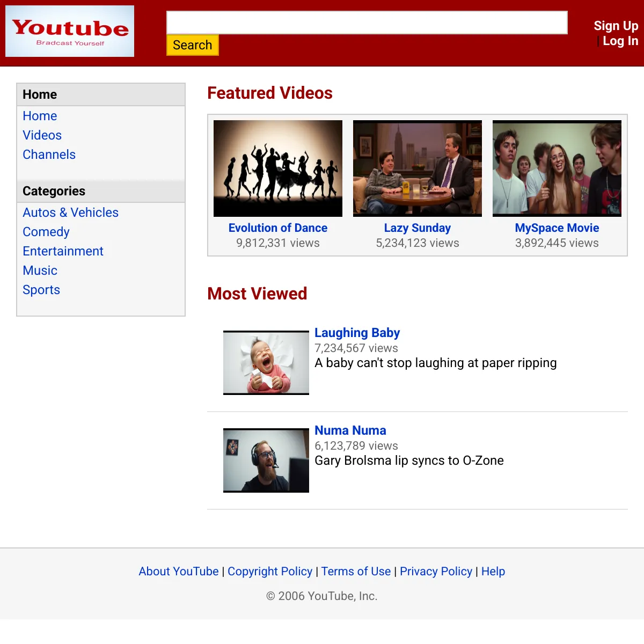Click the '9,812,331 views' text
Viewport: 644px width, 644px height.
coord(278,243)
